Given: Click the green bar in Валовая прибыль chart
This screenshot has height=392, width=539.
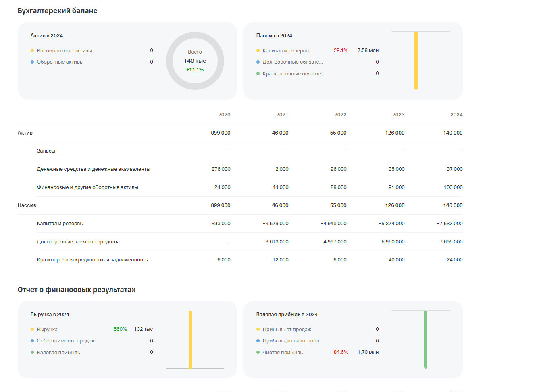Looking at the screenshot, I should tap(426, 339).
